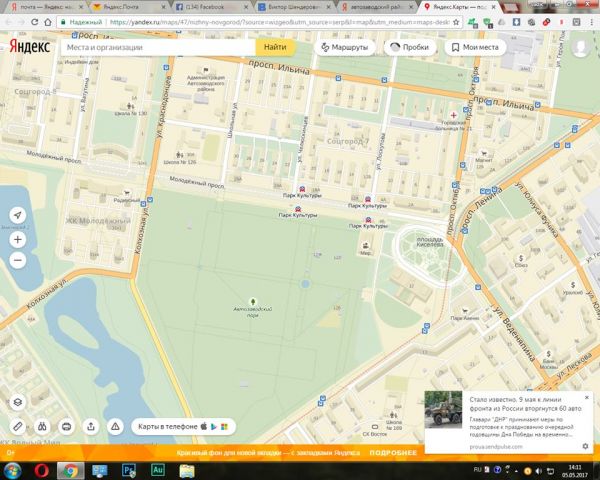
Task: Zoom out with the minus button
Action: (18, 260)
